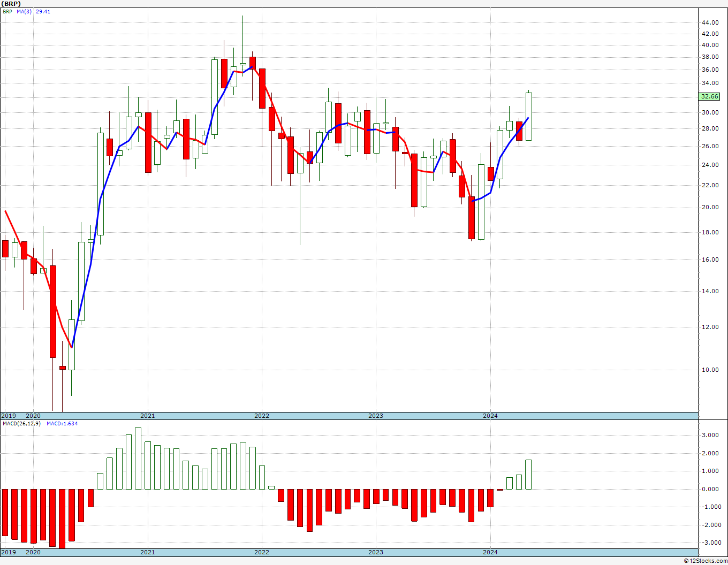This screenshot has height=565, width=728.
Task: Select the BRP legend label
Action: [x=7, y=11]
